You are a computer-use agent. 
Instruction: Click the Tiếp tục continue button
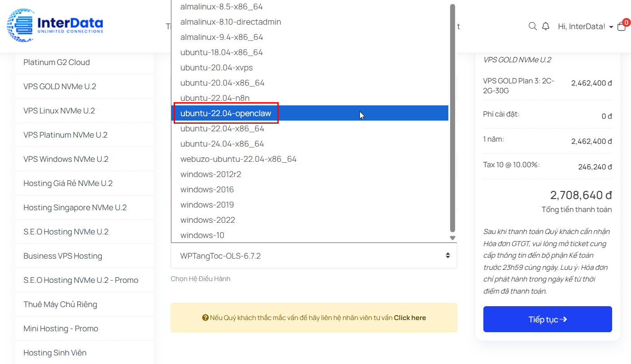(x=548, y=319)
